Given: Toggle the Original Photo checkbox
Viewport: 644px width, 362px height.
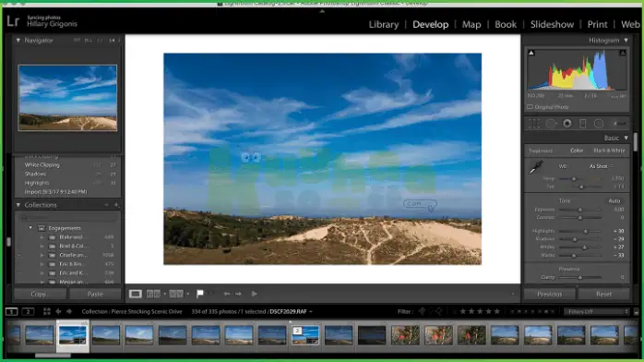Looking at the screenshot, I should coord(531,107).
